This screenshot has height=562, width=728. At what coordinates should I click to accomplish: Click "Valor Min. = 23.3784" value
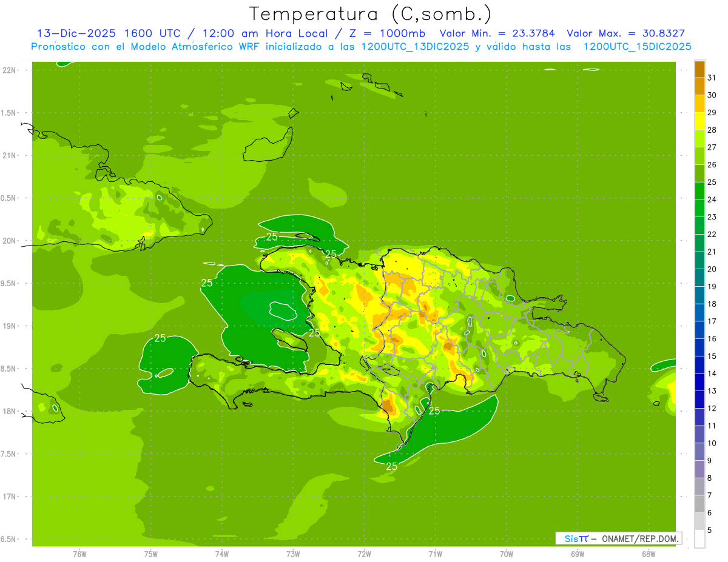pyautogui.click(x=497, y=33)
